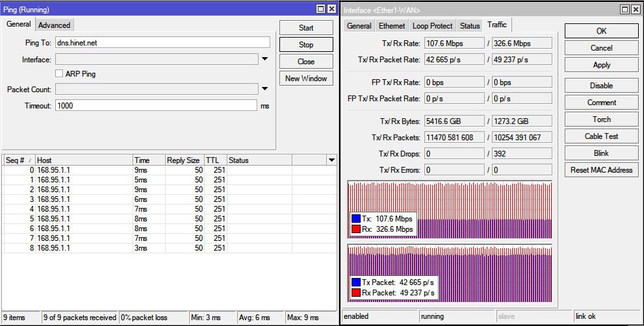
Task: Open a New Window for ping
Action: 306,79
